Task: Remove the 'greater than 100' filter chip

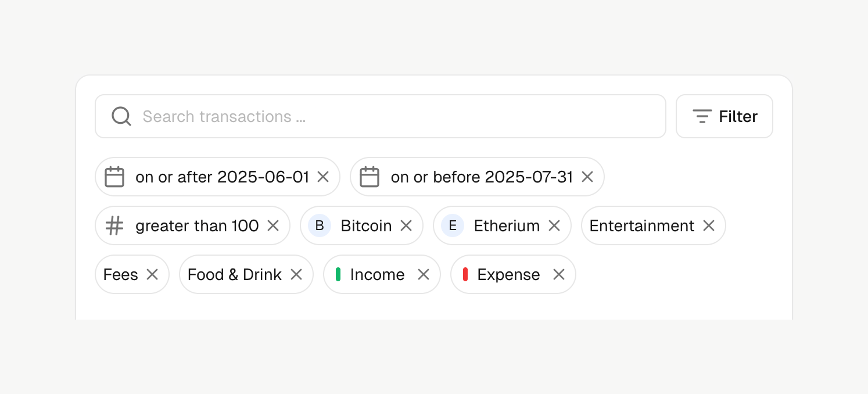Action: coord(273,225)
